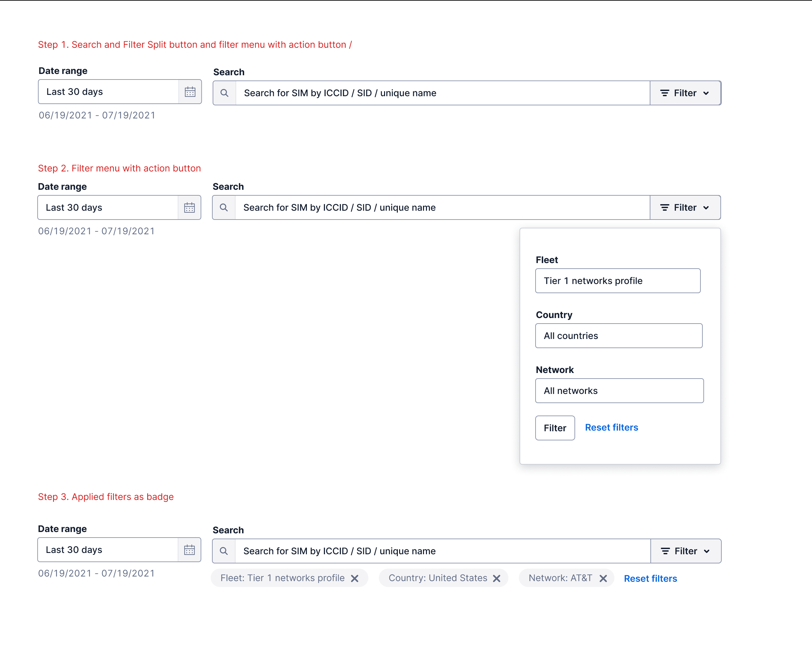Image resolution: width=812 pixels, height=657 pixels.
Task: Click the 'Step 2. Filter menu with action button' heading
Action: pyautogui.click(x=119, y=168)
